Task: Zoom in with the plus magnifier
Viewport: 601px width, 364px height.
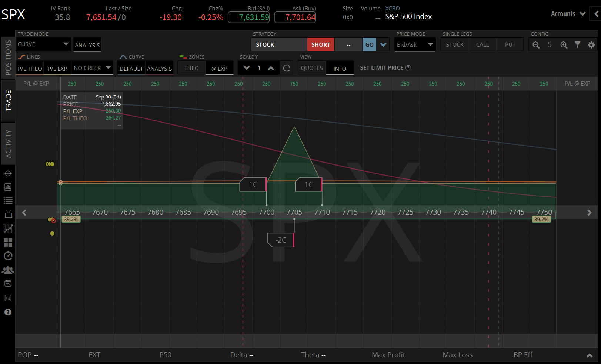Action: 564,45
